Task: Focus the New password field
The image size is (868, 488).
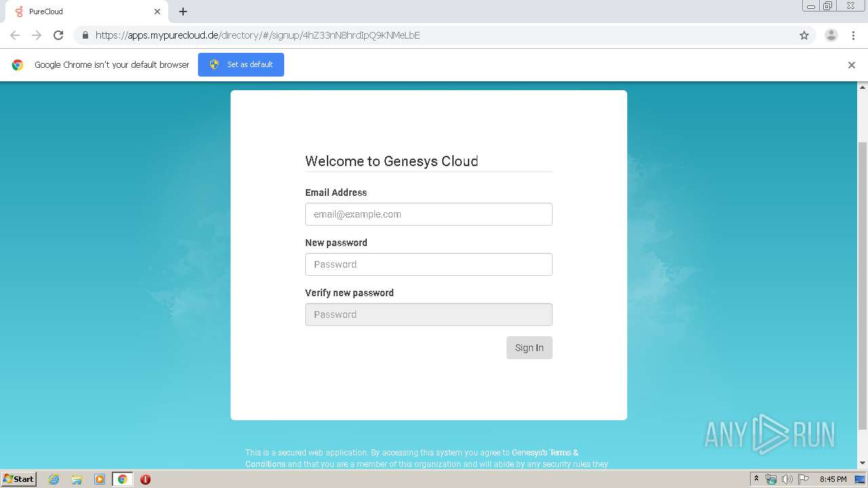Action: pyautogui.click(x=429, y=264)
